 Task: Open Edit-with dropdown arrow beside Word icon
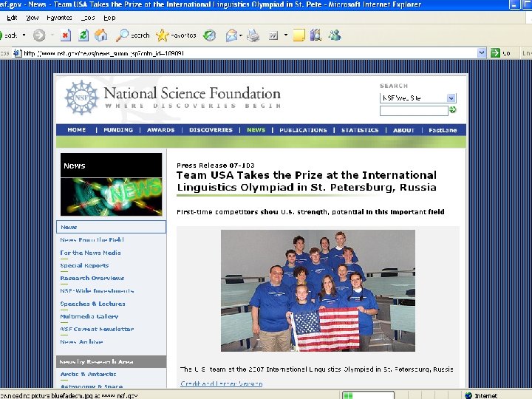click(x=286, y=35)
